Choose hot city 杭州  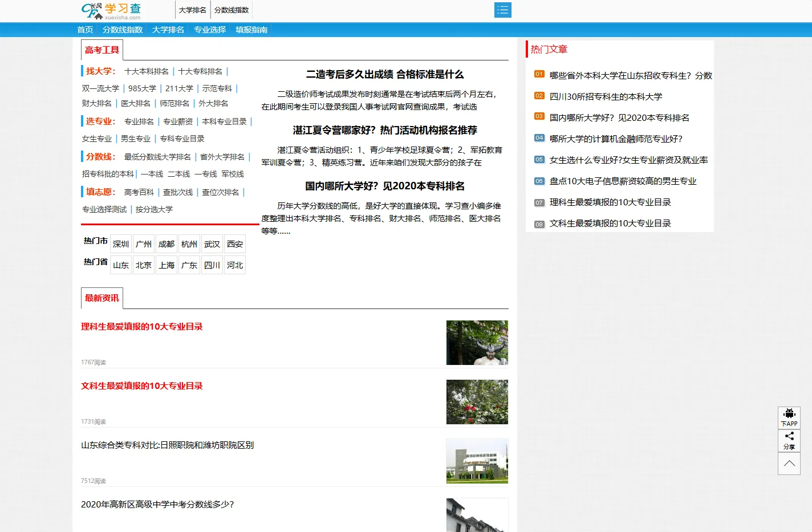(189, 244)
